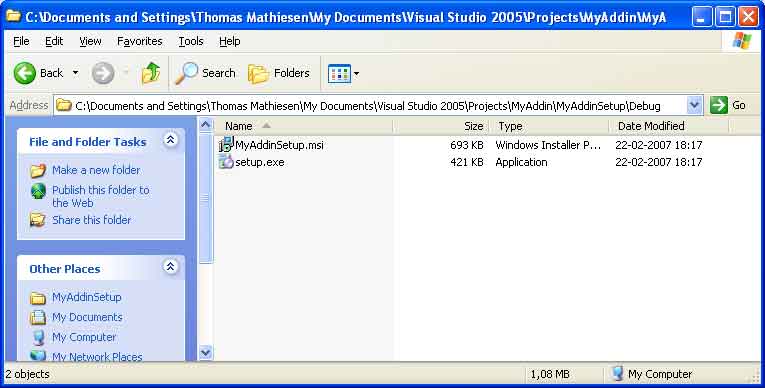This screenshot has height=388, width=765.
Task: Click the Share this folder icon
Action: pos(38,220)
